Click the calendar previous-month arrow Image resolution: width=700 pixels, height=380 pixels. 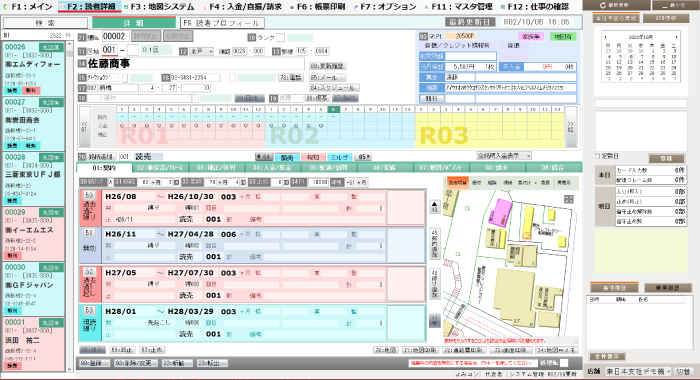click(606, 37)
